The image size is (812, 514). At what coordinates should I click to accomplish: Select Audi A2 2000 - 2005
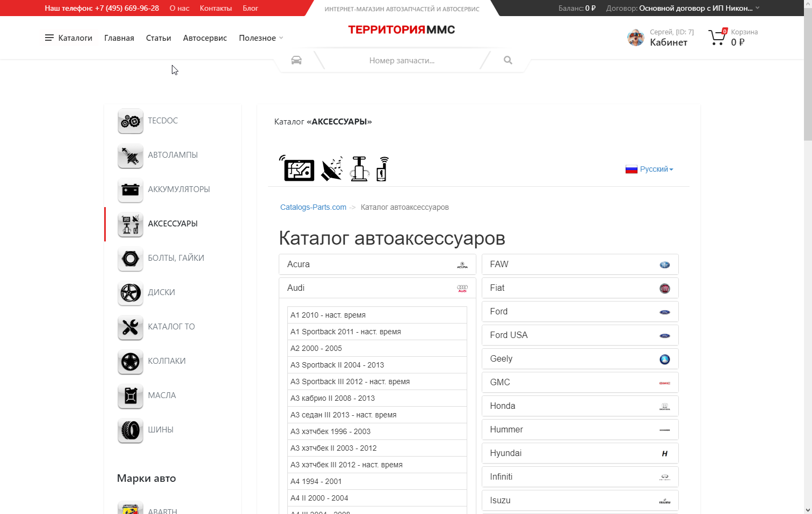coord(377,348)
